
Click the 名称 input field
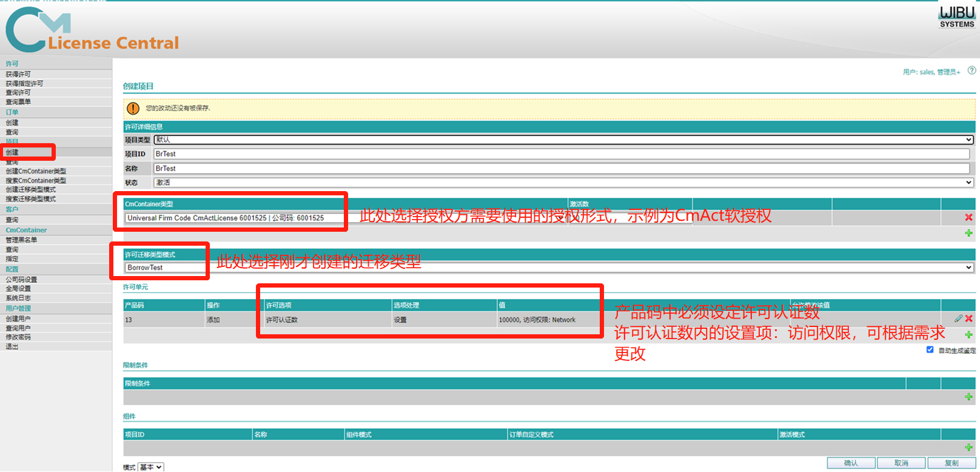click(562, 169)
